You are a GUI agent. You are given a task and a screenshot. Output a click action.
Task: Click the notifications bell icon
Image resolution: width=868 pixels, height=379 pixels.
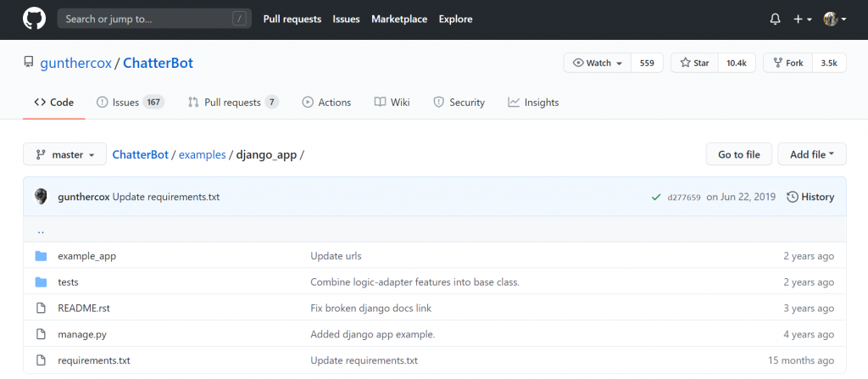(775, 20)
